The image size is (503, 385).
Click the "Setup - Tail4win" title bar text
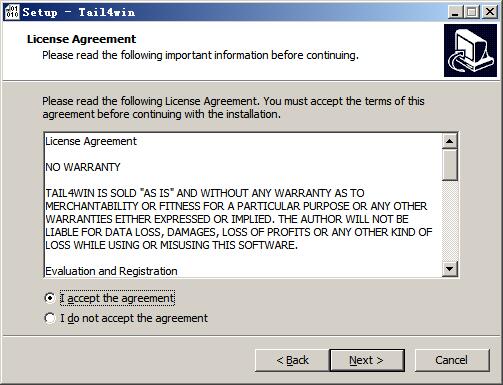coord(79,12)
